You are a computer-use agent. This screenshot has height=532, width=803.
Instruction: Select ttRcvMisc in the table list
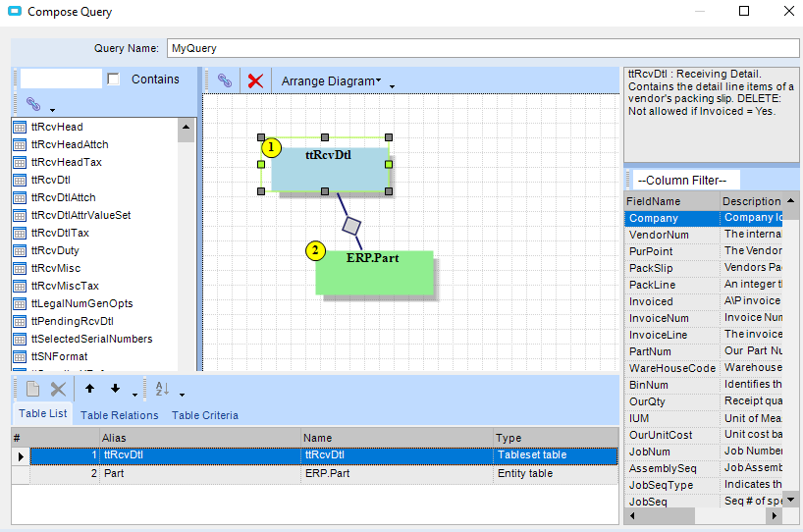(x=56, y=268)
